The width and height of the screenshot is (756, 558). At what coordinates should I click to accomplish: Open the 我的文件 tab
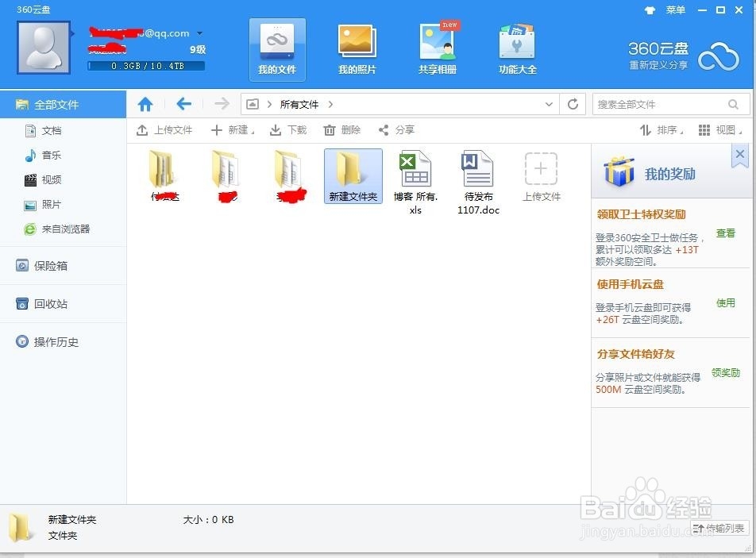(277, 49)
